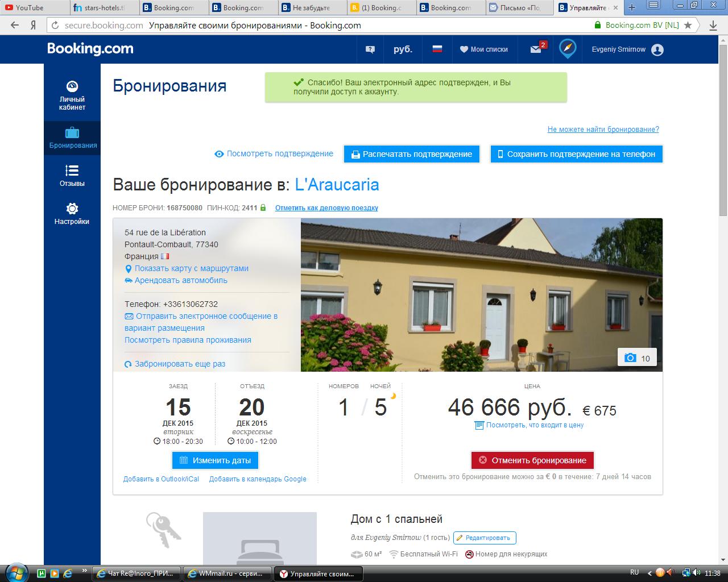
Task: Switch to the stars-hotels browser tab
Action: (x=104, y=8)
